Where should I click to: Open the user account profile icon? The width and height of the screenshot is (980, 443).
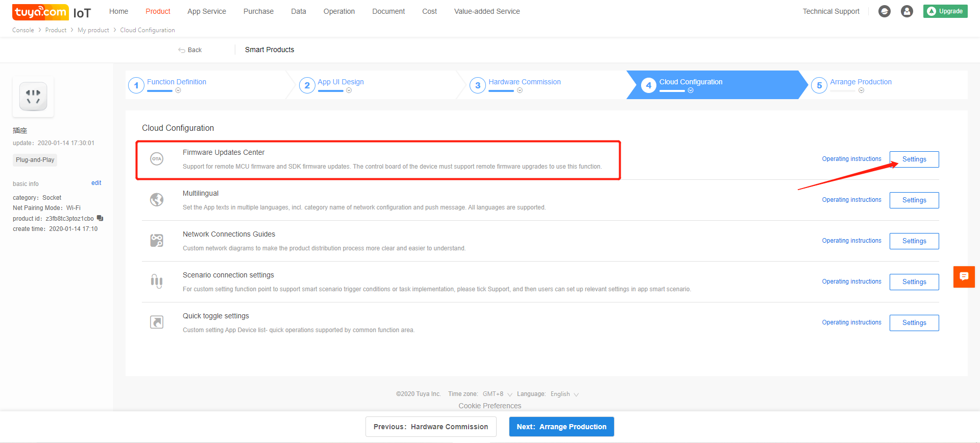[x=906, y=11]
